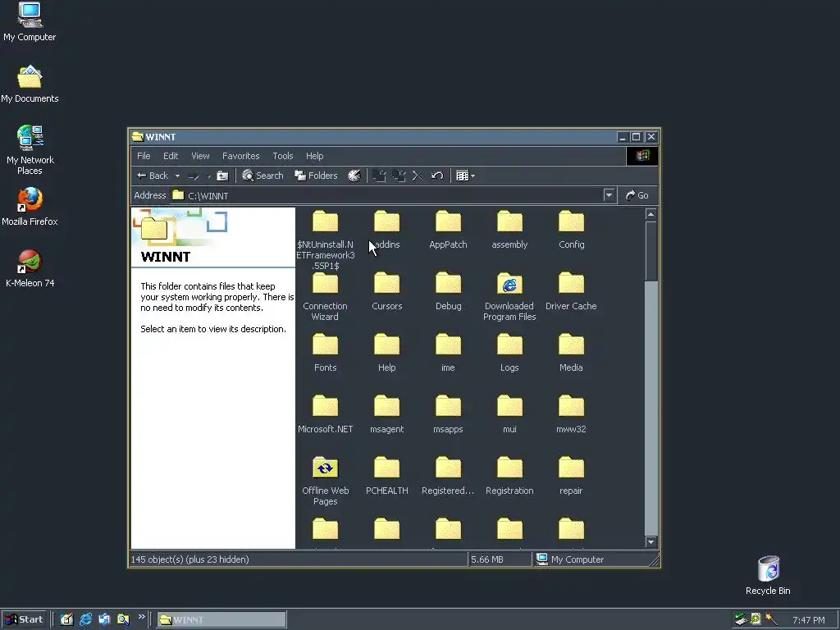The height and width of the screenshot is (630, 840).
Task: Click the Move To toolbar icon
Action: [379, 176]
